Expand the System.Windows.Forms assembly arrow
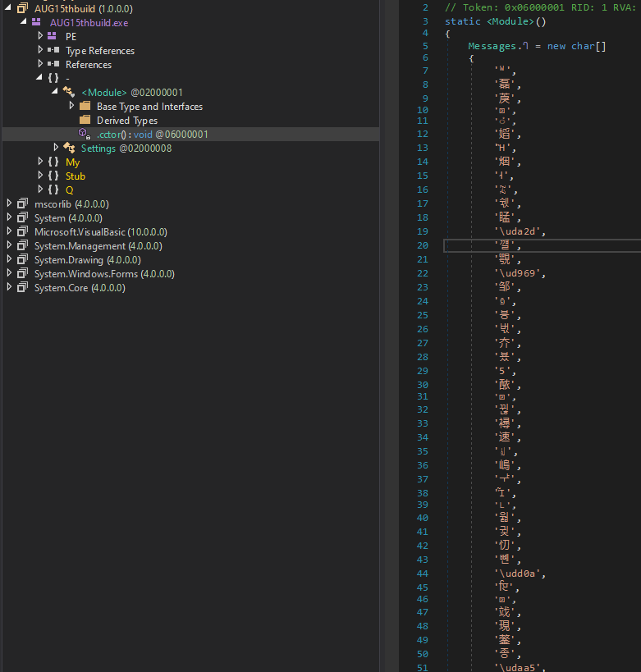Image resolution: width=641 pixels, height=672 pixels. point(9,274)
